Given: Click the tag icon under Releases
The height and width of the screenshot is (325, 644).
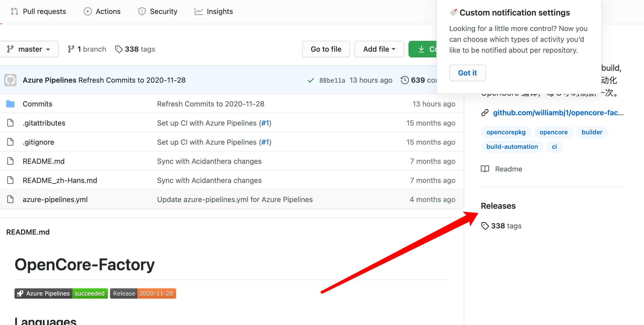Looking at the screenshot, I should pos(485,226).
